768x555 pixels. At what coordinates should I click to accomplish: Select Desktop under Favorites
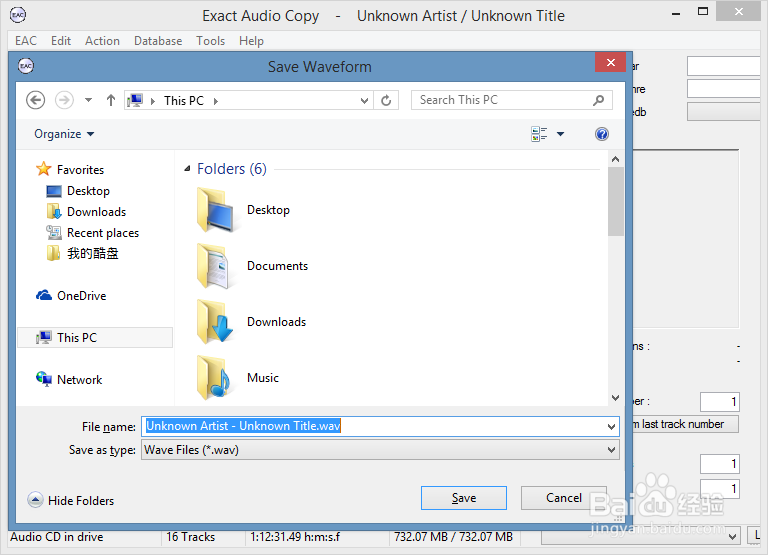pyautogui.click(x=88, y=191)
